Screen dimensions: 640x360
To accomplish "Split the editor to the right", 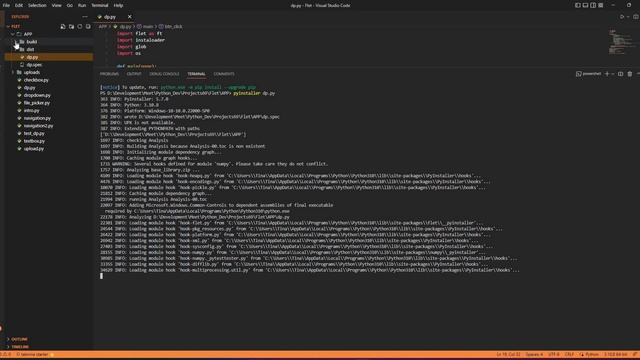I will 636,17.
